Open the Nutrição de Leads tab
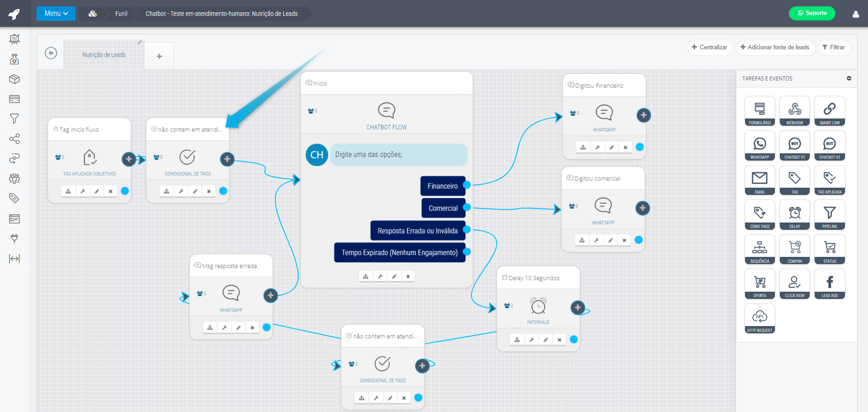The height and width of the screenshot is (412, 868). coord(104,55)
